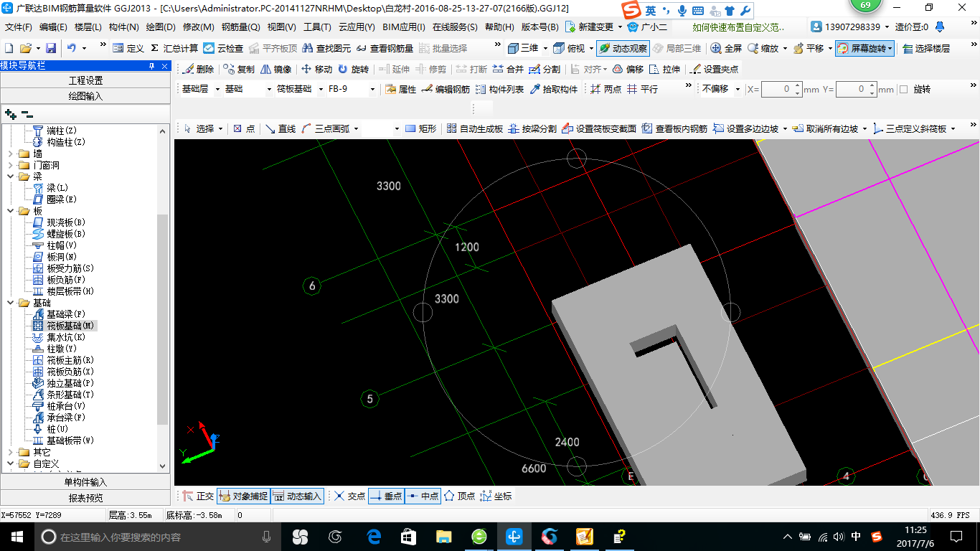Image resolution: width=980 pixels, height=551 pixels.
Task: Click 全屏 full screen view icon
Action: click(x=726, y=48)
